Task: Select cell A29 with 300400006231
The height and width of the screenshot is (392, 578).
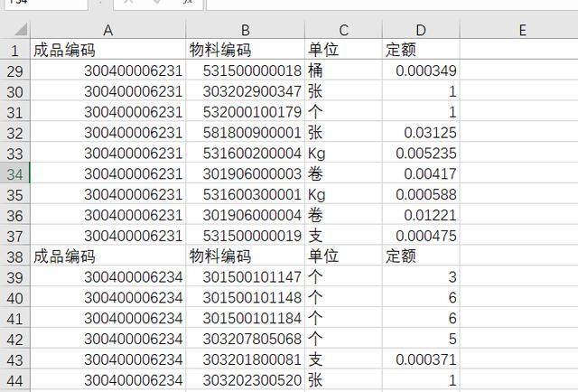Action: (108, 70)
